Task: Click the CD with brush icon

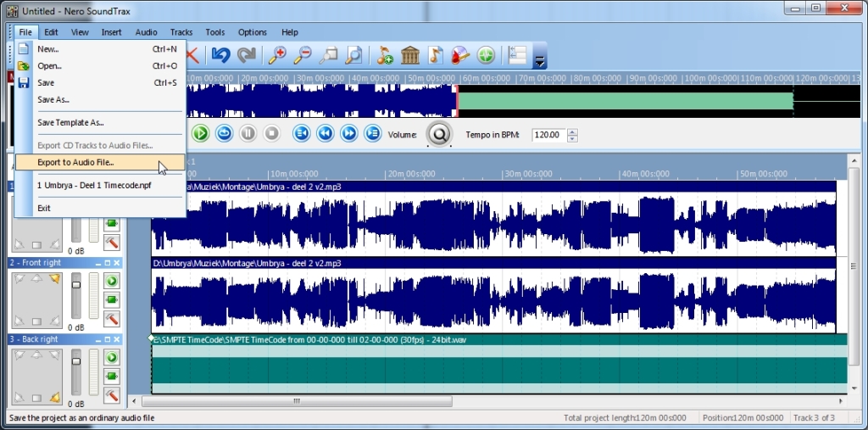Action: pos(460,55)
